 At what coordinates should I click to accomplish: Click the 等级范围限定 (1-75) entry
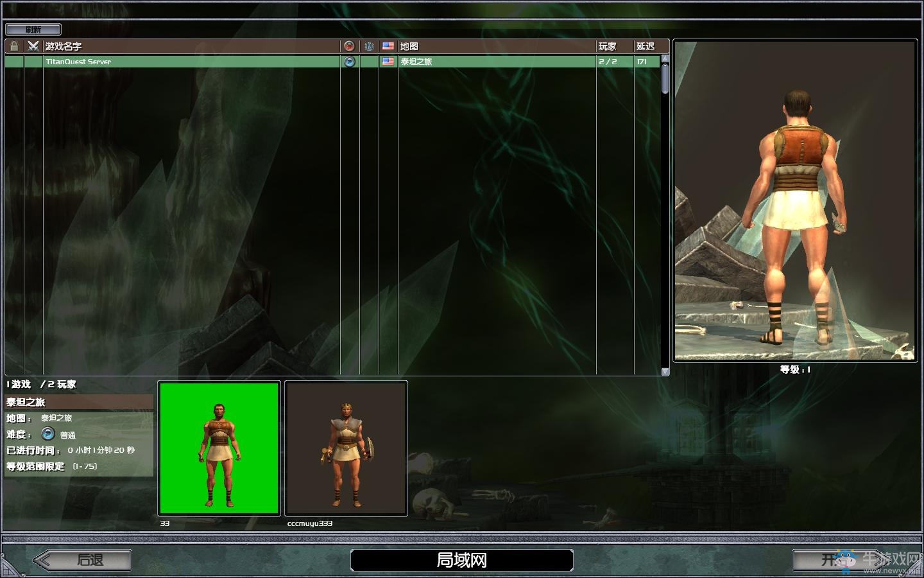(x=52, y=466)
